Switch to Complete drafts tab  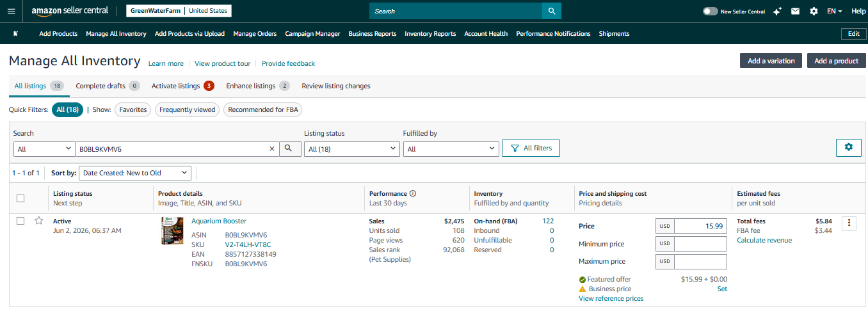point(108,86)
